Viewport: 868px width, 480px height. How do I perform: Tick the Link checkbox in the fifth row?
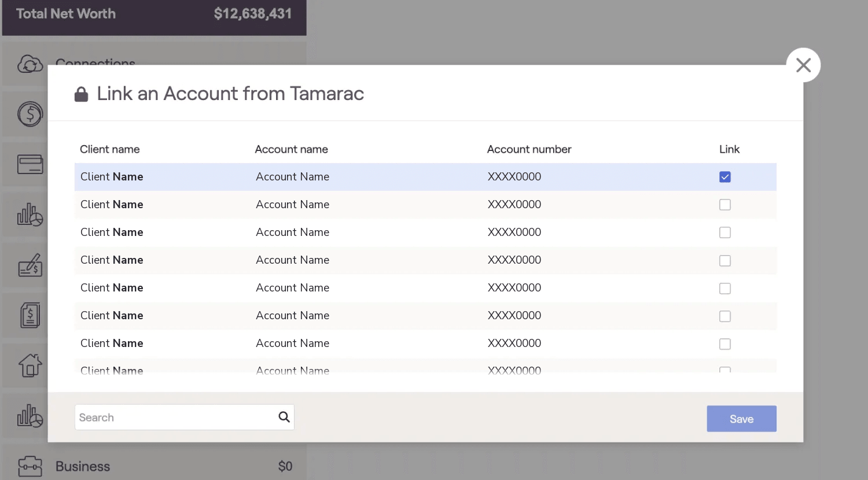point(725,289)
